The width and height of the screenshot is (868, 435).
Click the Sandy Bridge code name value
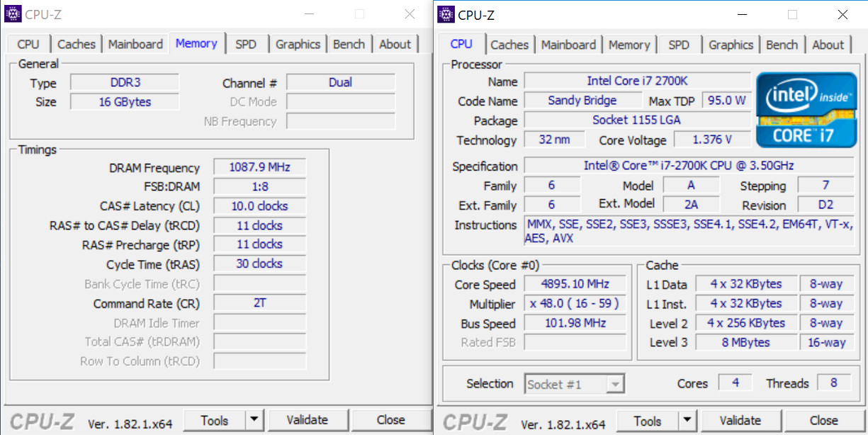(x=582, y=101)
